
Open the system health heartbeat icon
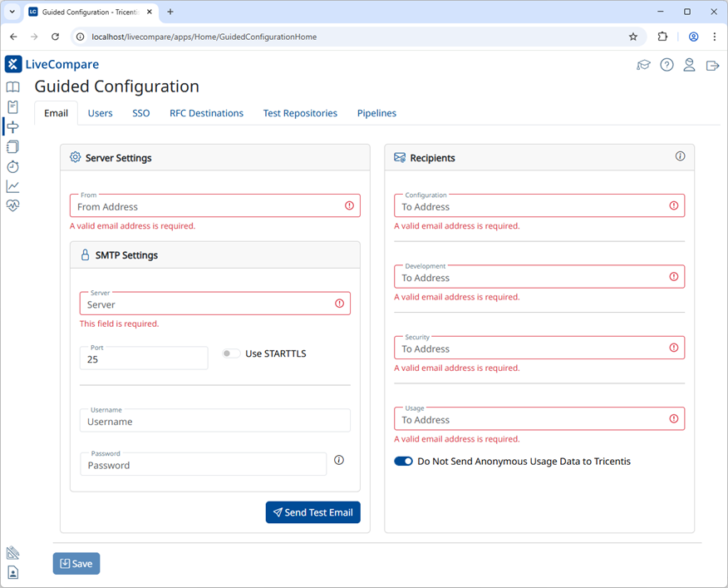click(12, 205)
